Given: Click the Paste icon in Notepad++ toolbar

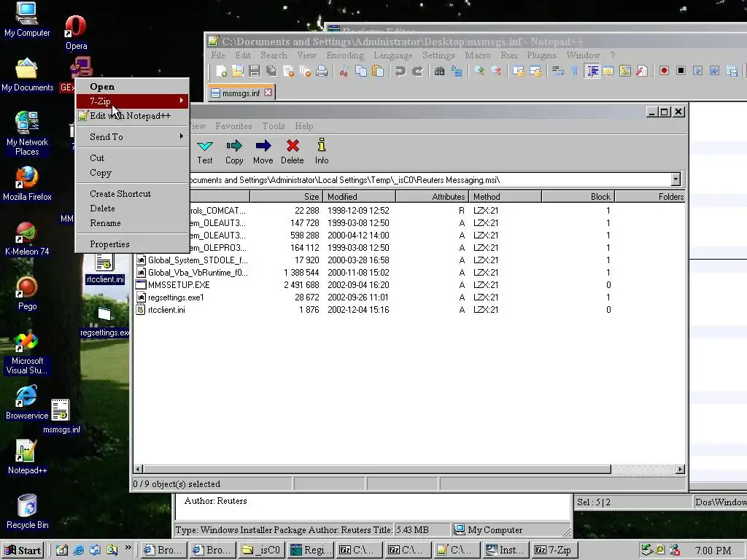Looking at the screenshot, I should coord(378,71).
